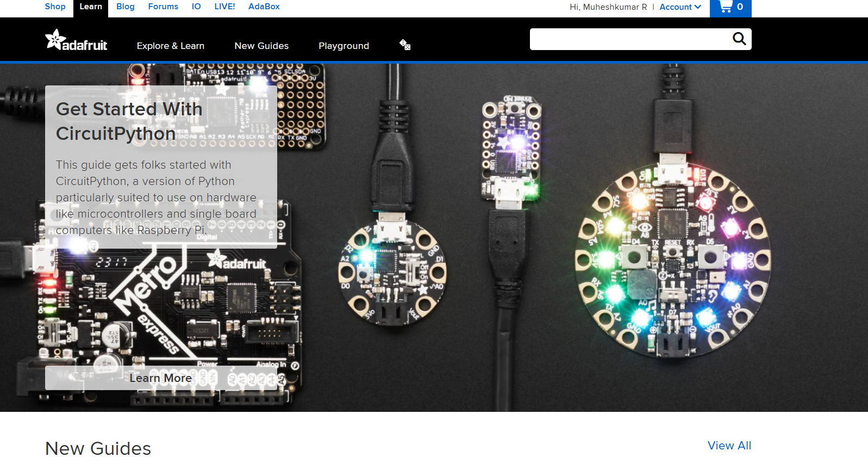Open the View All guides link
The height and width of the screenshot is (469, 868).
(729, 446)
